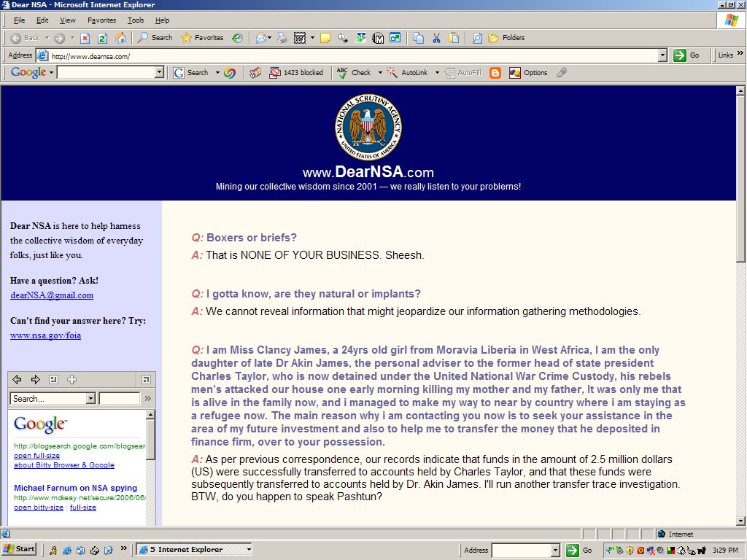Open the www.nsa.gov/foia link

tap(45, 335)
